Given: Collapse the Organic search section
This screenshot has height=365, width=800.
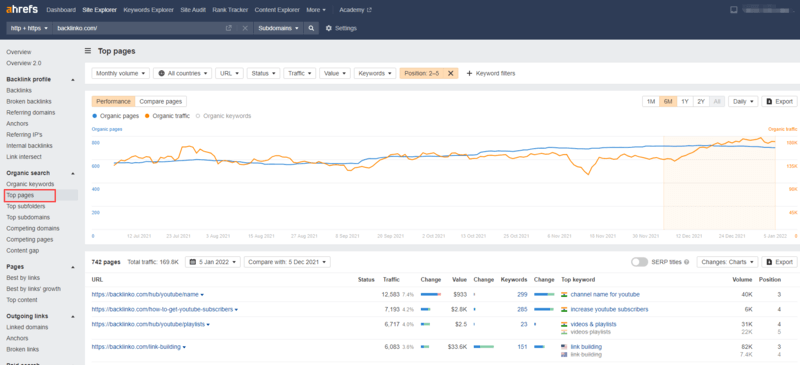Looking at the screenshot, I should [72, 173].
